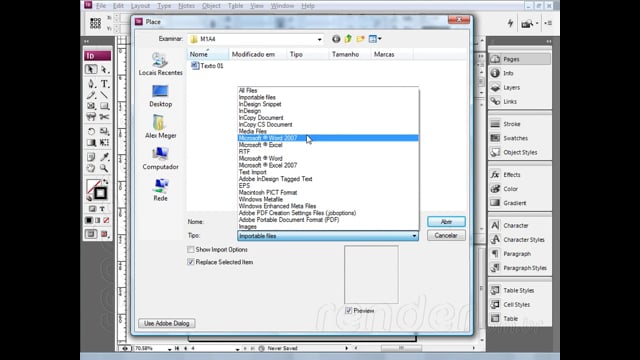Open the Window menu
The width and height of the screenshot is (640, 360).
pyautogui.click(x=282, y=6)
